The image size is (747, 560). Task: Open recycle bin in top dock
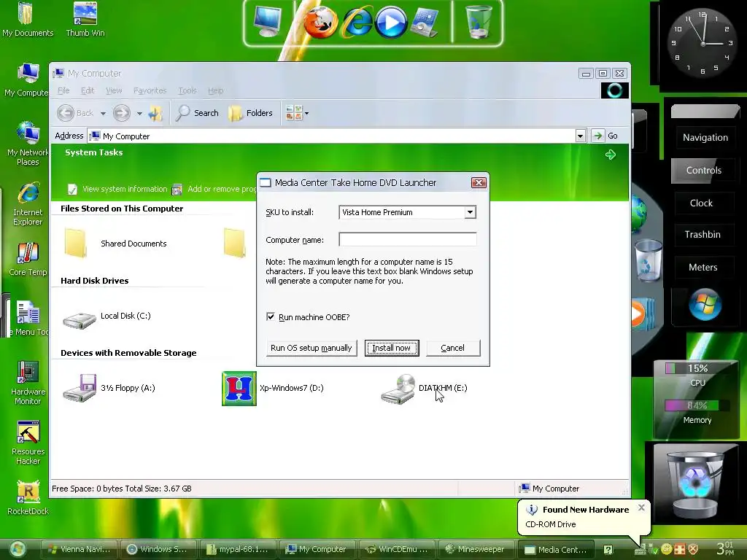[x=479, y=21]
